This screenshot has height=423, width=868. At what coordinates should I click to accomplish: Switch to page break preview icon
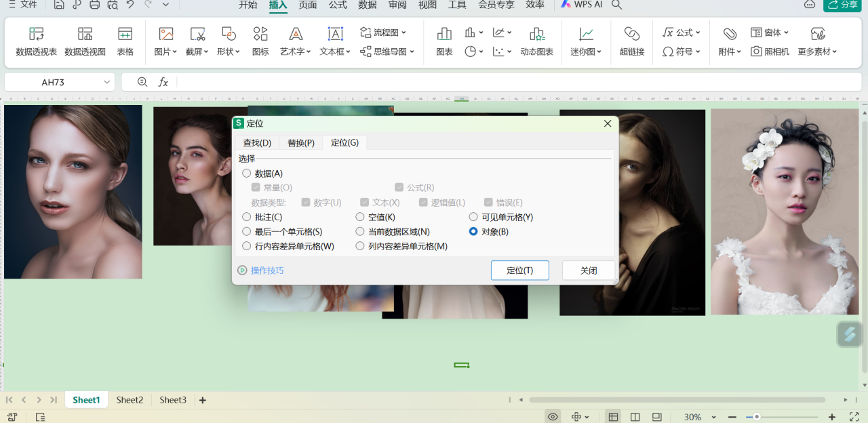[635, 417]
